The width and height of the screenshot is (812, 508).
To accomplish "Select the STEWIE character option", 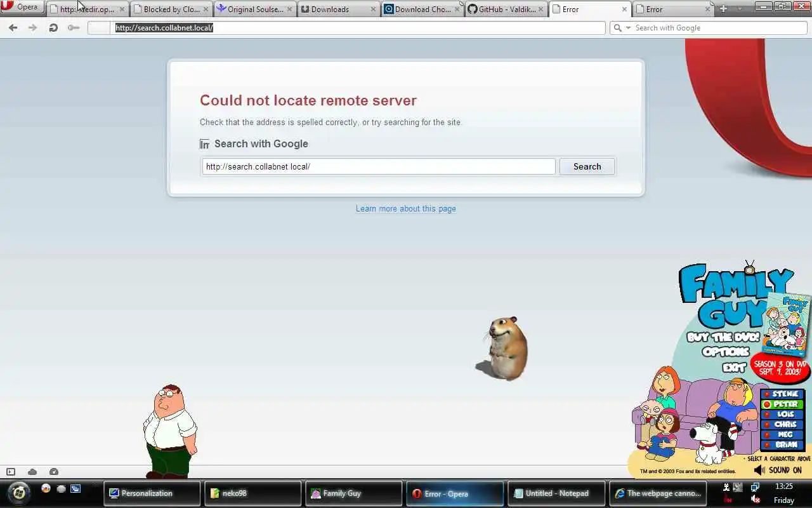I will pyautogui.click(x=782, y=394).
